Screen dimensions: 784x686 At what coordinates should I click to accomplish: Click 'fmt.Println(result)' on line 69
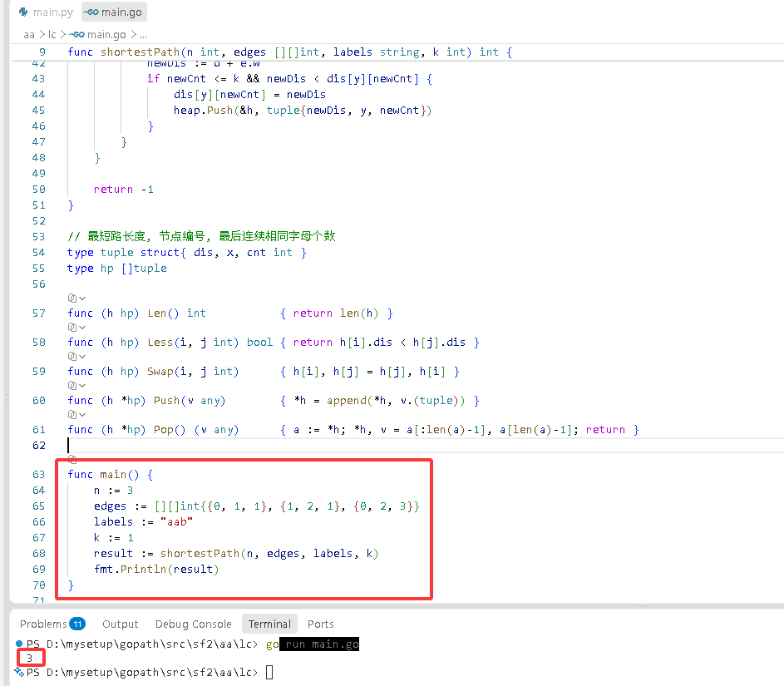pyautogui.click(x=156, y=570)
